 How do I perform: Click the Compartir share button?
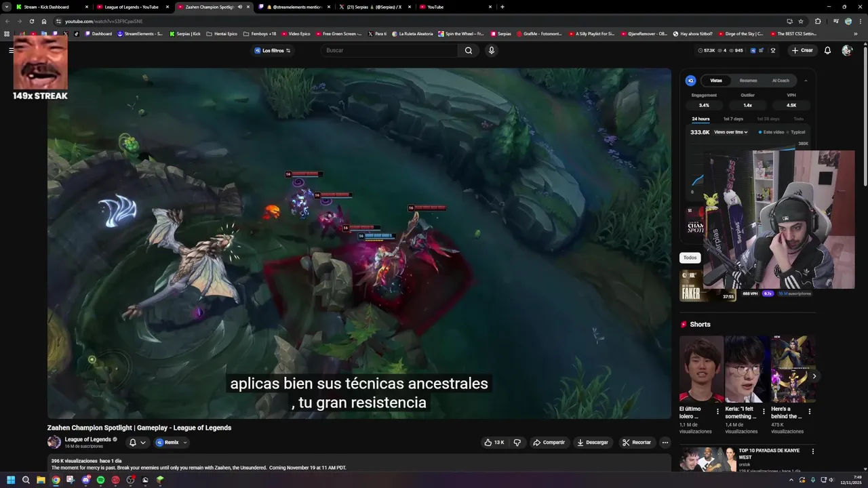coord(549,443)
